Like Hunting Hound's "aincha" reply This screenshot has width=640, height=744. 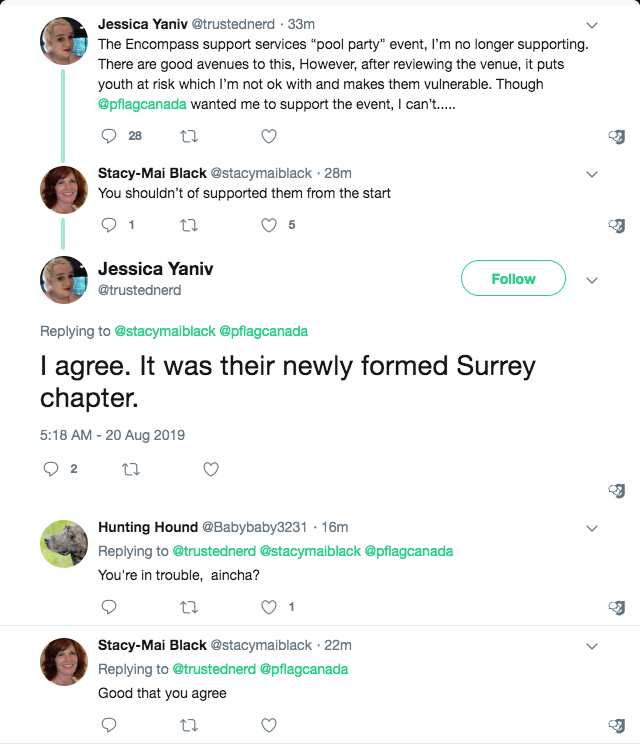269,607
